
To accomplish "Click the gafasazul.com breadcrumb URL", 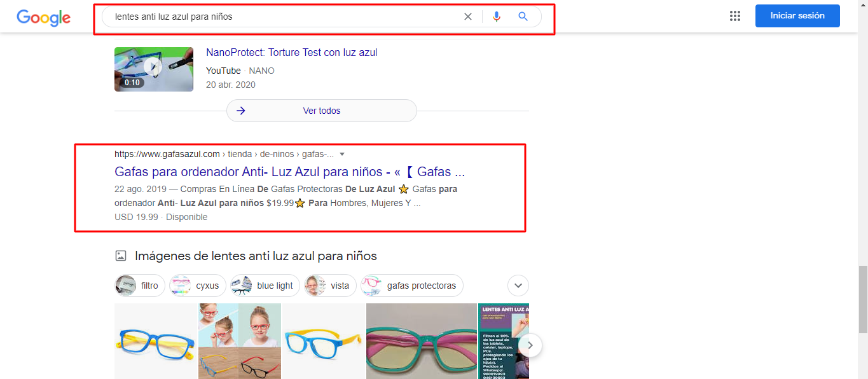I will [x=224, y=154].
